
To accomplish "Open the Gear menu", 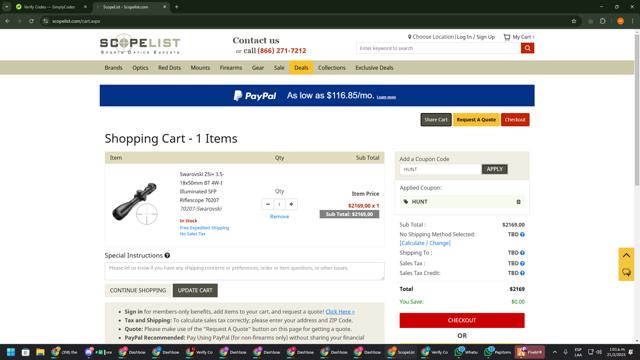I will pos(258,68).
